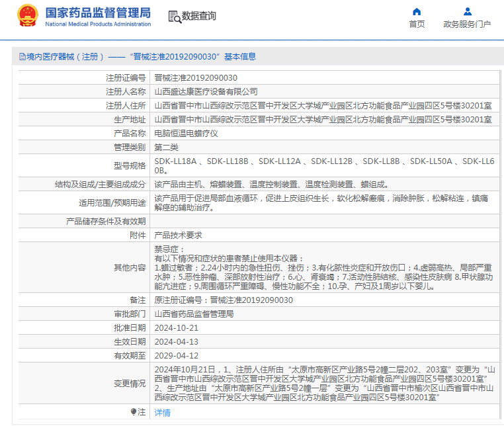504x426 pixels.
Task: Click expiry date 2029-04-12
Action: 177,356
